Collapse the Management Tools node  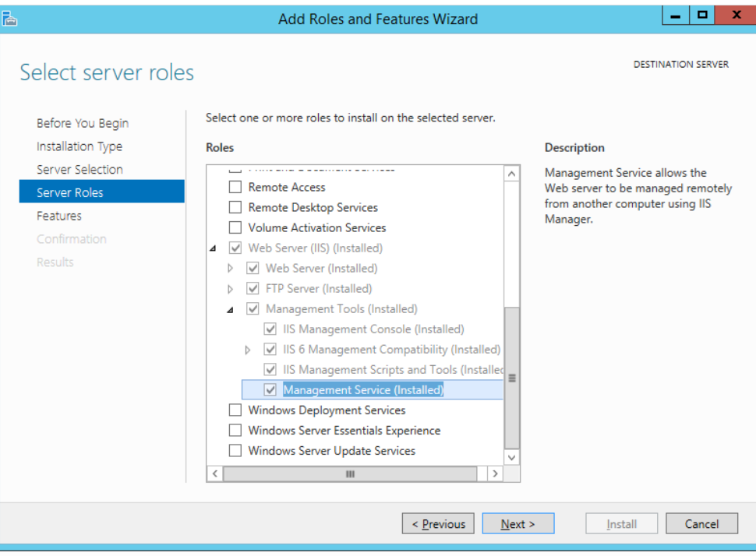pos(230,309)
